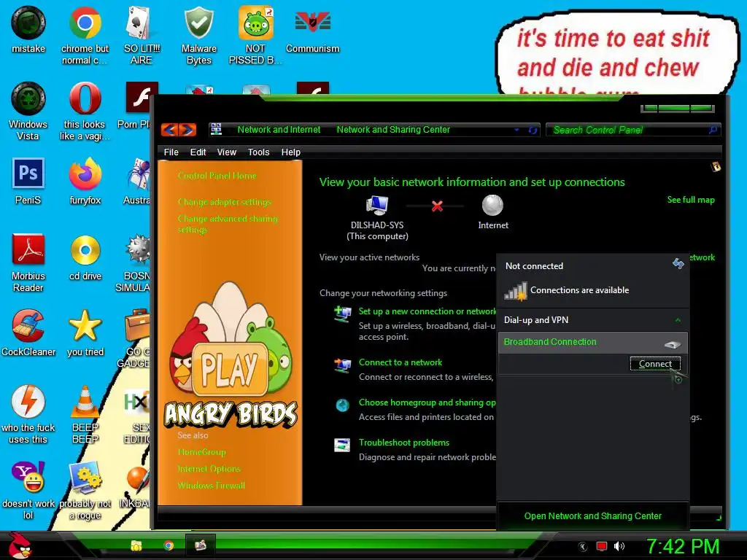Click the Play Angry Birds banner
The image size is (747, 560).
point(231,355)
